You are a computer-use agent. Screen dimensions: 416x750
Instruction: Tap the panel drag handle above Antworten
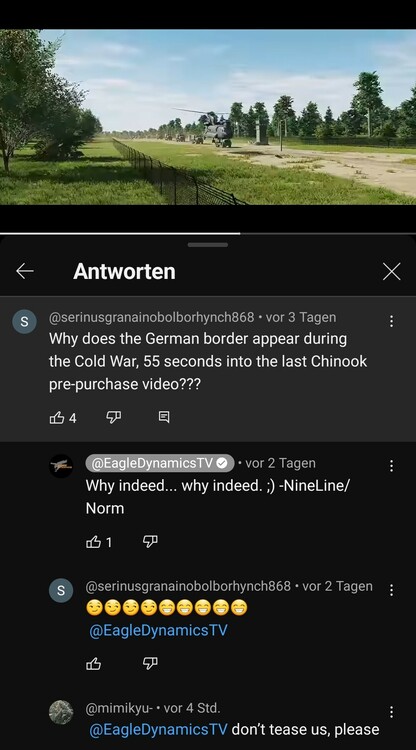(208, 245)
